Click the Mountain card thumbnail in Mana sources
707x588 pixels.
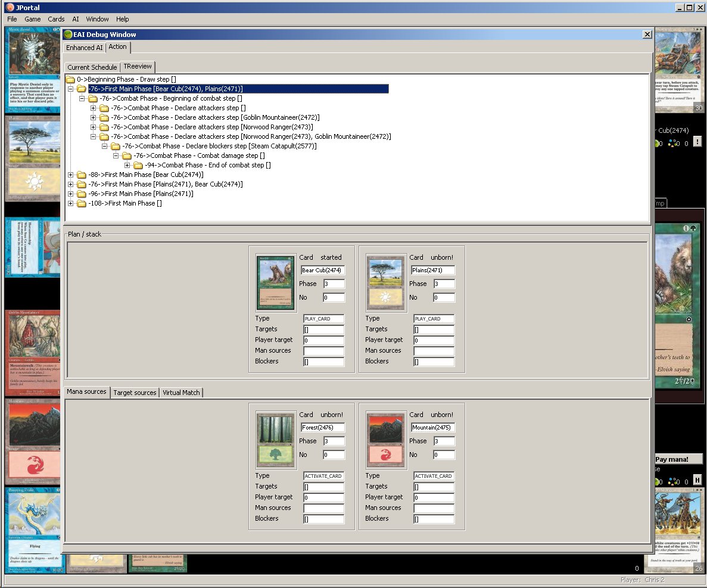point(386,440)
